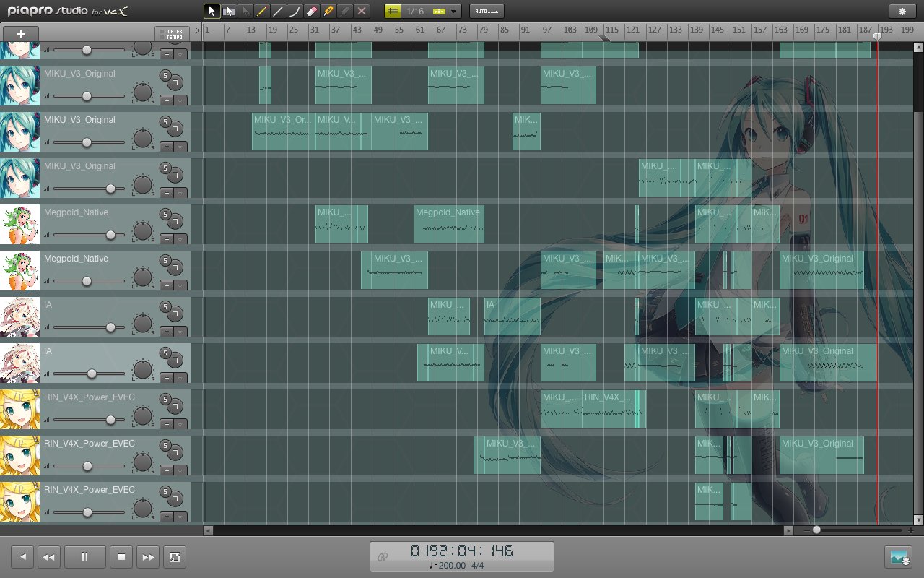This screenshot has width=924, height=578.
Task: Open dropdown arrow on MIKU_V3_Original track above Megpoid_Native
Action: tap(180, 193)
